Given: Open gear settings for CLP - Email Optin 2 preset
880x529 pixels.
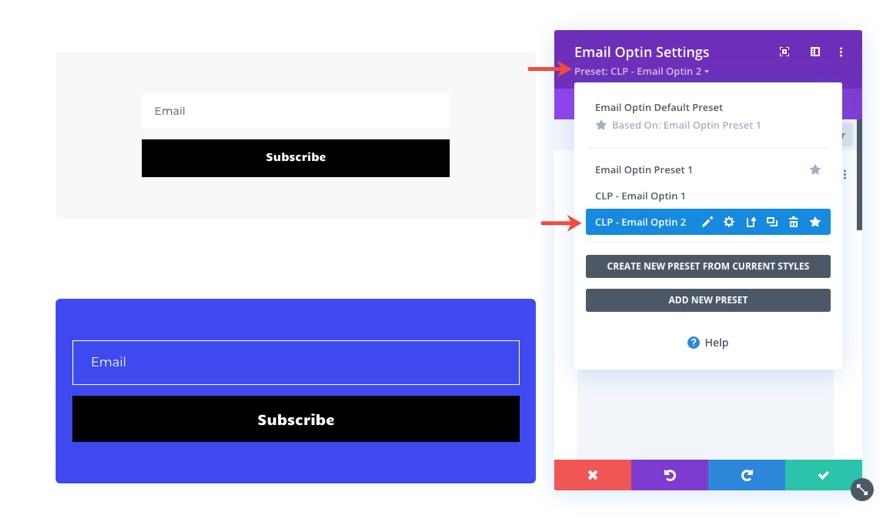Looking at the screenshot, I should tap(728, 222).
